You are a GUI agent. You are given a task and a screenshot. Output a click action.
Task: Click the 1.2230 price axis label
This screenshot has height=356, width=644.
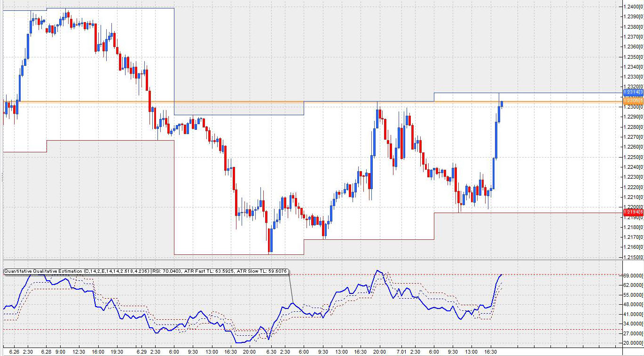pos(634,177)
